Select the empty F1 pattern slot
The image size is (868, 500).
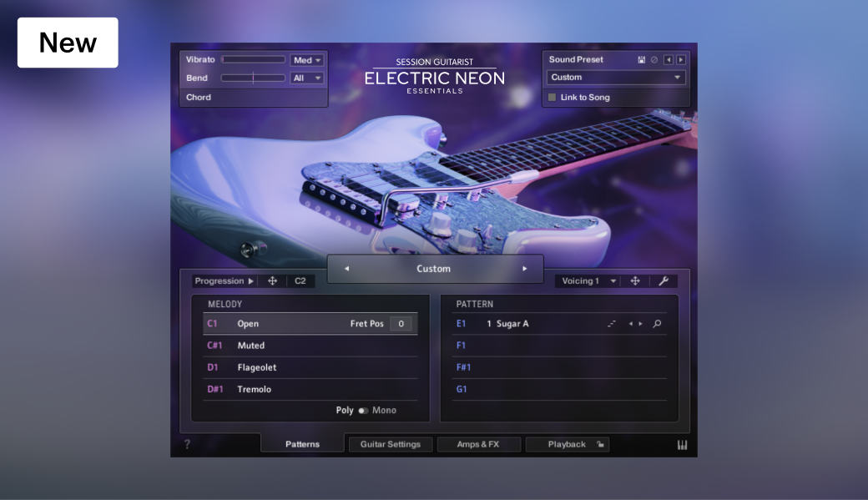coord(559,346)
